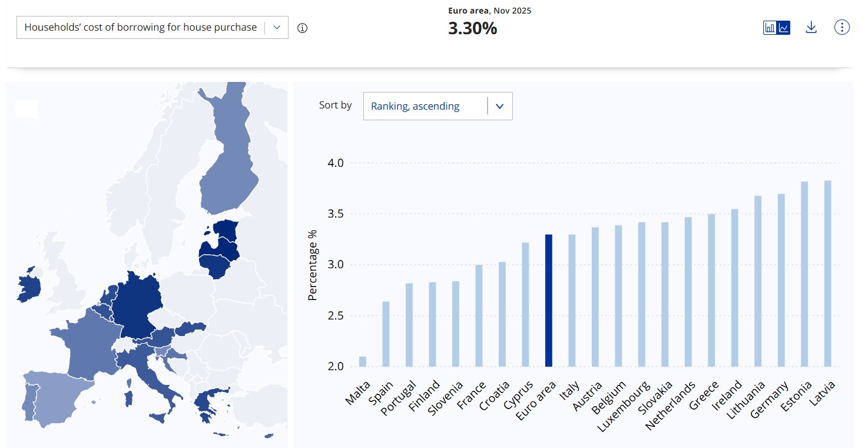868x448 pixels.
Task: Expand the Sort by ranking dropdown
Action: tap(437, 106)
